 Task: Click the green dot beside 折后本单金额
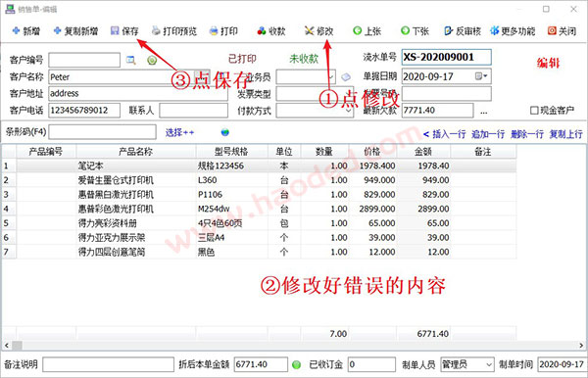click(296, 364)
